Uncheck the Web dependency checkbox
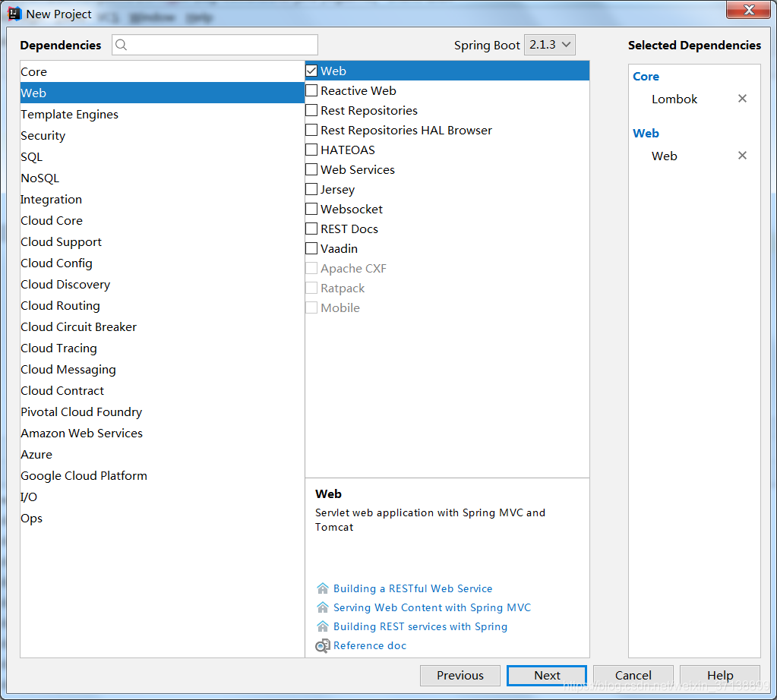The height and width of the screenshot is (700, 777). [311, 71]
